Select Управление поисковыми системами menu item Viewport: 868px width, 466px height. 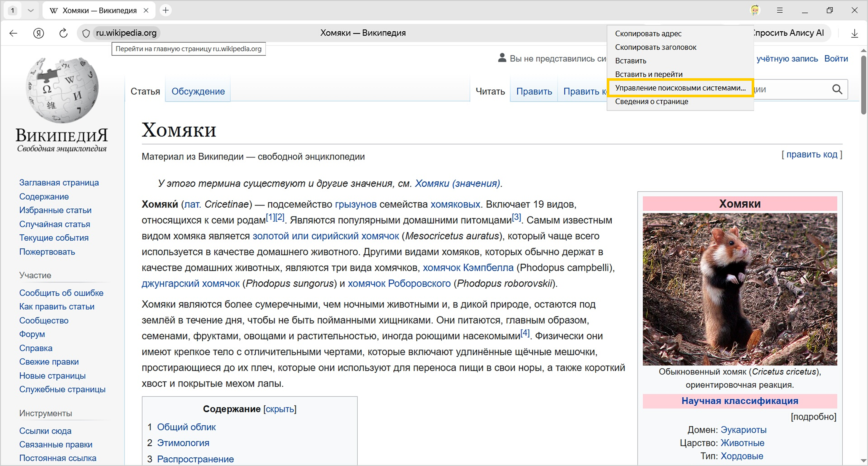[680, 88]
